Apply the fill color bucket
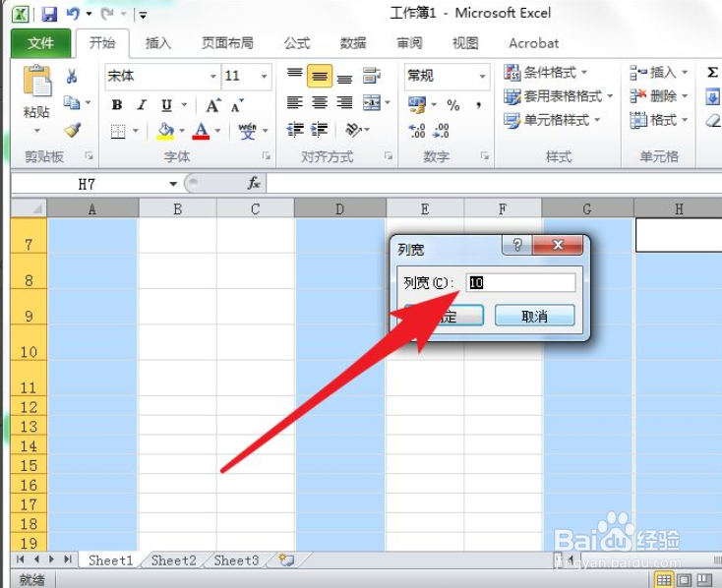 point(165,131)
